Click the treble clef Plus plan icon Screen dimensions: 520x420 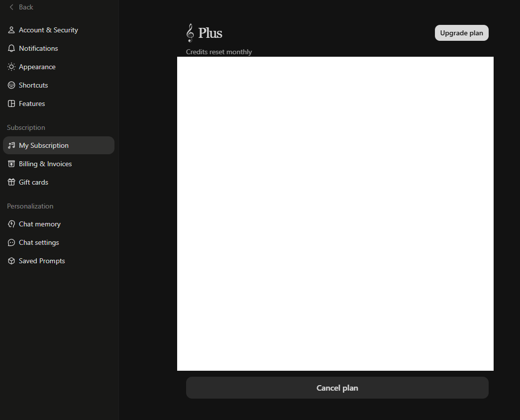click(x=190, y=33)
